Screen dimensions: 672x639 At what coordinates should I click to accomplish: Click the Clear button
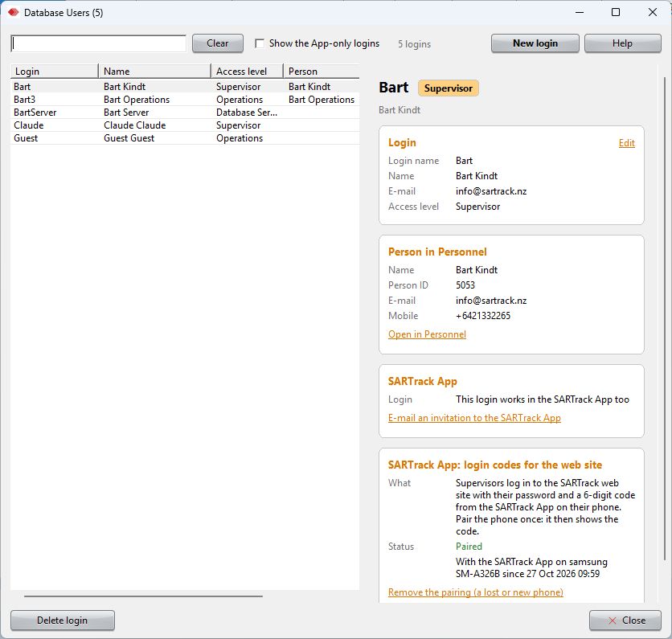[218, 43]
